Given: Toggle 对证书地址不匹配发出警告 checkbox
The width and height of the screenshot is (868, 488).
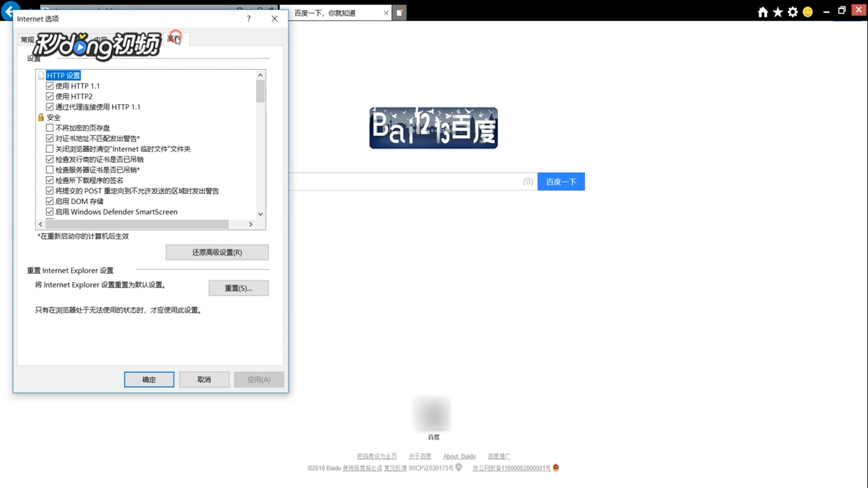Looking at the screenshot, I should coord(50,139).
